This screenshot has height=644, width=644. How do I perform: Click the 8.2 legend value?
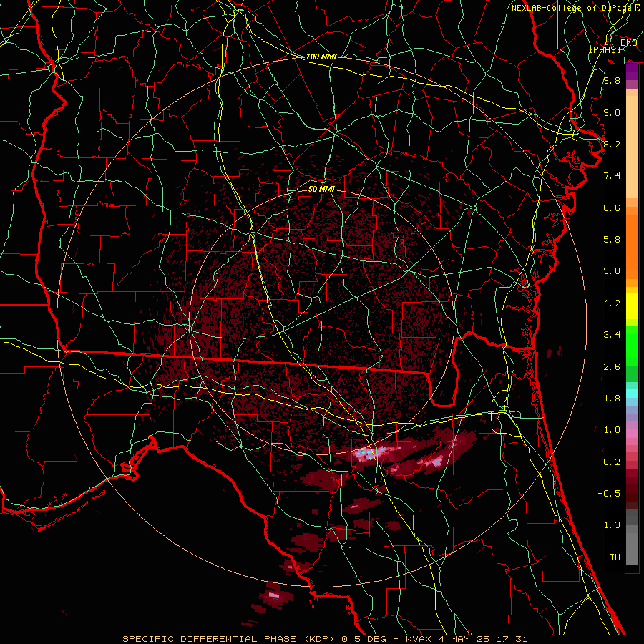coord(612,144)
